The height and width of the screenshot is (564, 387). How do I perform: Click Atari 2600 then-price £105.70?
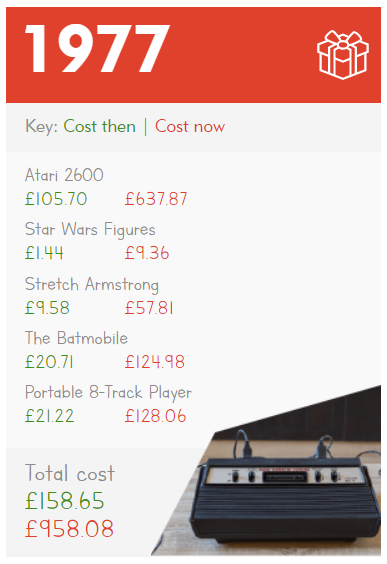tap(56, 199)
